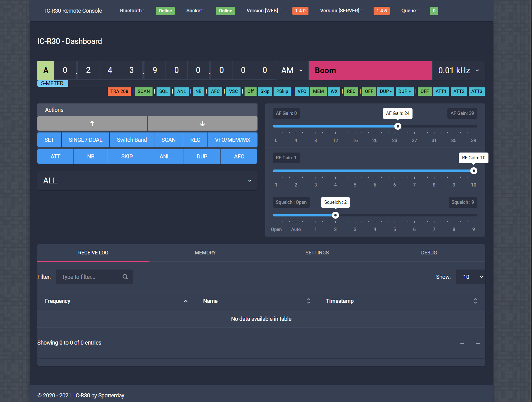Viewport: 532px width, 402px height.
Task: Click the Name column sort icon
Action: (x=308, y=301)
